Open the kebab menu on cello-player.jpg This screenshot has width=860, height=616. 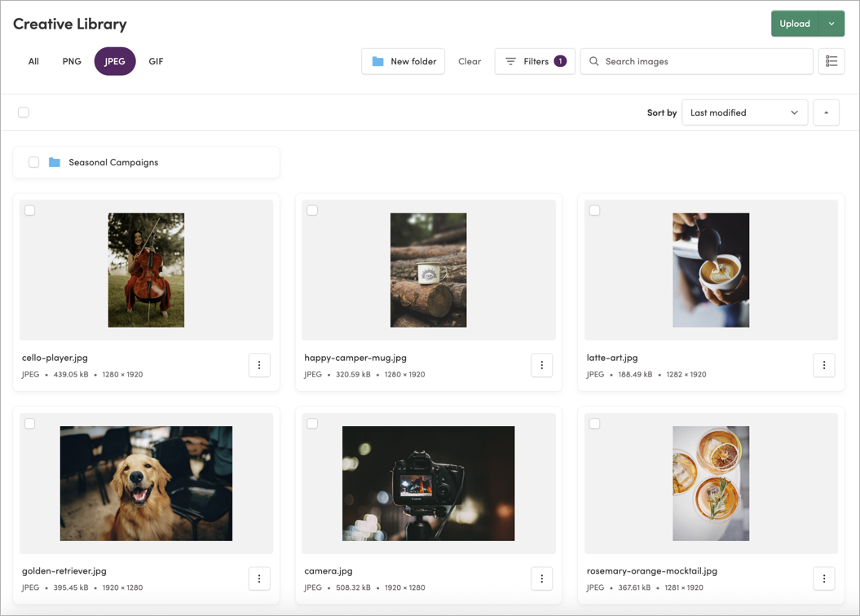(x=259, y=365)
